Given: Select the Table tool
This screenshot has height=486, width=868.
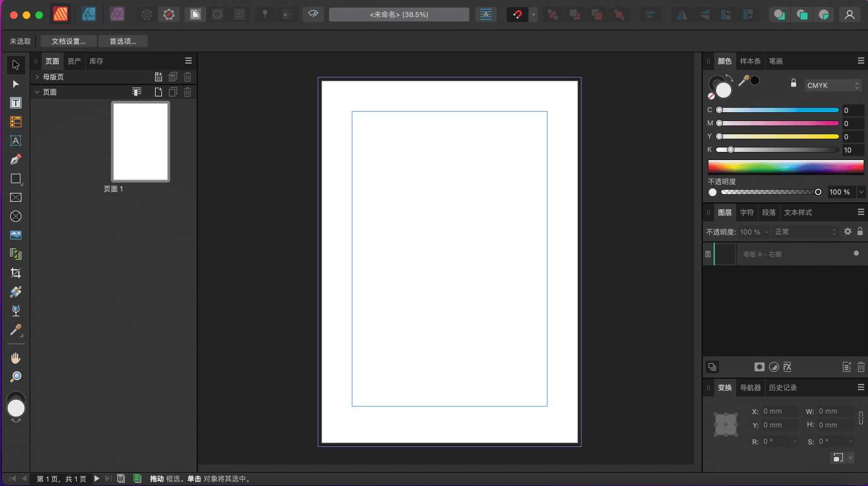Looking at the screenshot, I should [x=16, y=122].
